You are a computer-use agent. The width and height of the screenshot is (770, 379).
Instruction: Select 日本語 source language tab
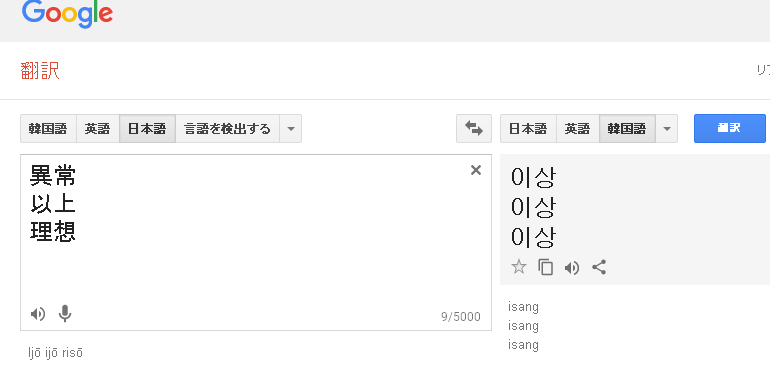(x=147, y=129)
